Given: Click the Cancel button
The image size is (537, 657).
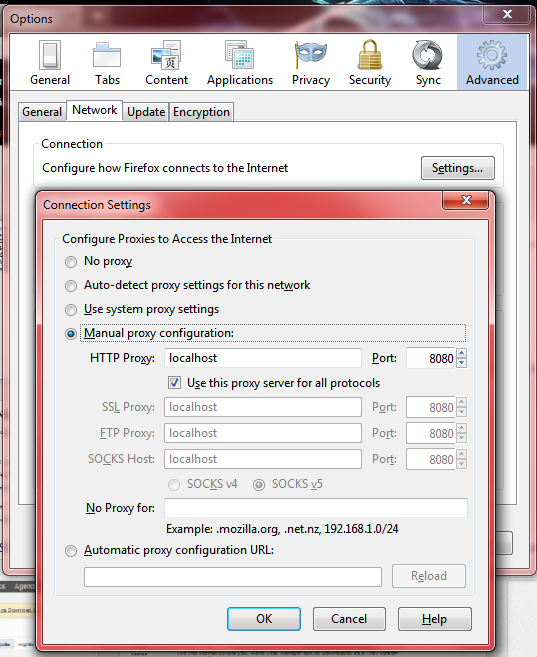Looking at the screenshot, I should [349, 619].
